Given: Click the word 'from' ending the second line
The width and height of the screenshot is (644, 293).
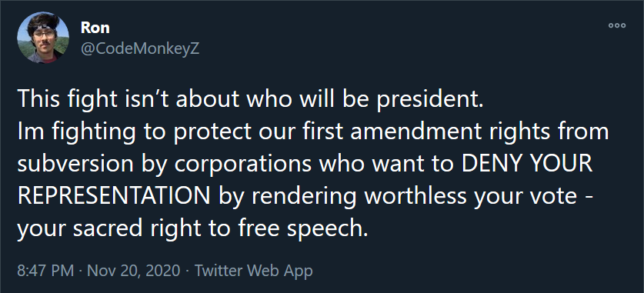Looking at the screenshot, I should point(586,132).
